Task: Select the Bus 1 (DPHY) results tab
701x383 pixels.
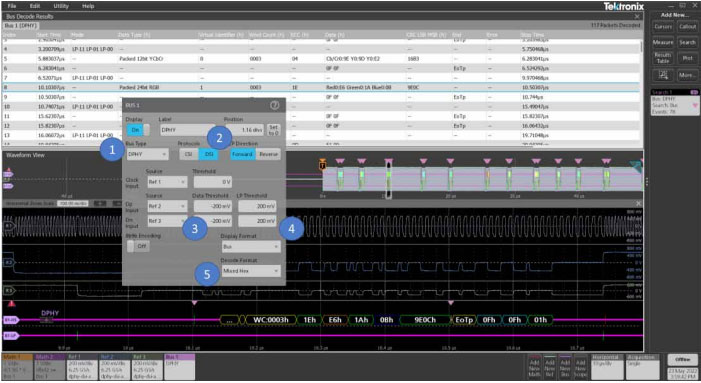Action: click(21, 25)
